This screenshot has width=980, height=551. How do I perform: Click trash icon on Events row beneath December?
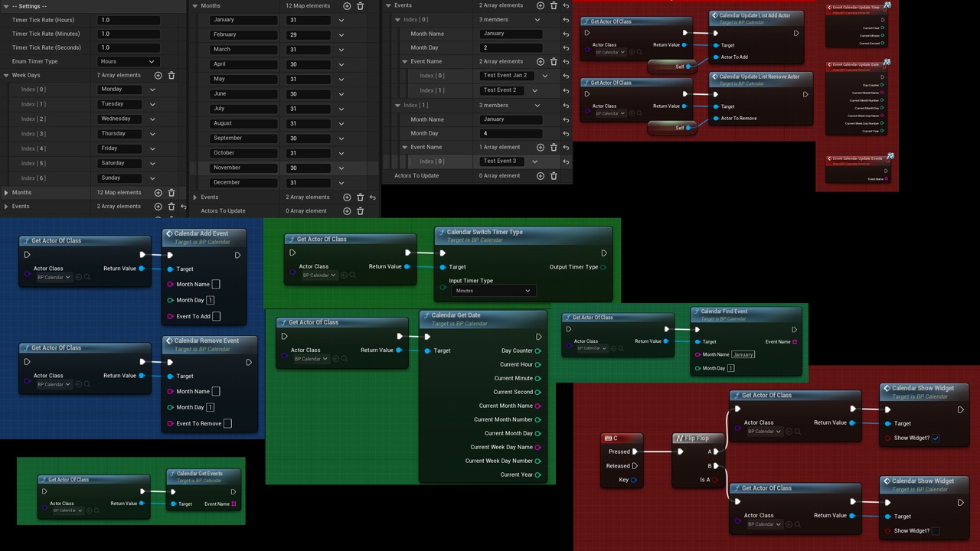point(361,197)
